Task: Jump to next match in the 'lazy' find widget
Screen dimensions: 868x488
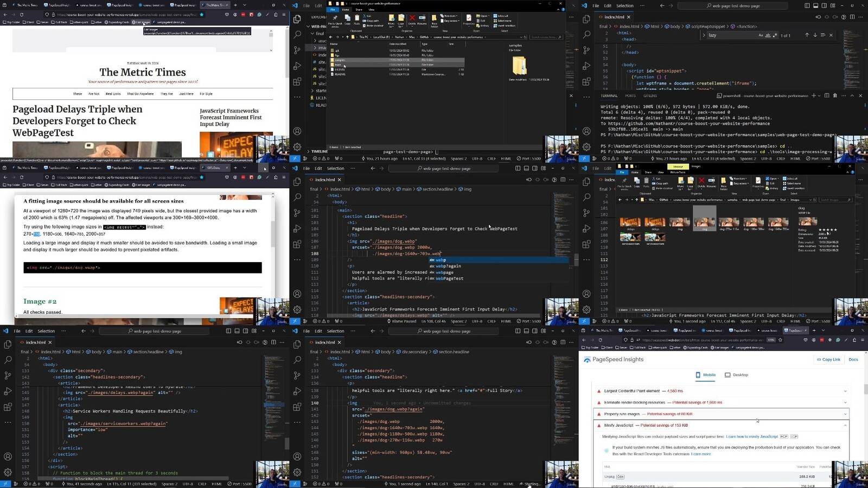Action: pos(815,35)
